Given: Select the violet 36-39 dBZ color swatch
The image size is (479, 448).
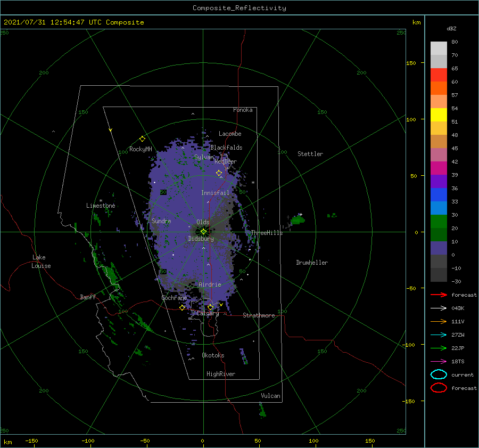Looking at the screenshot, I should (439, 182).
